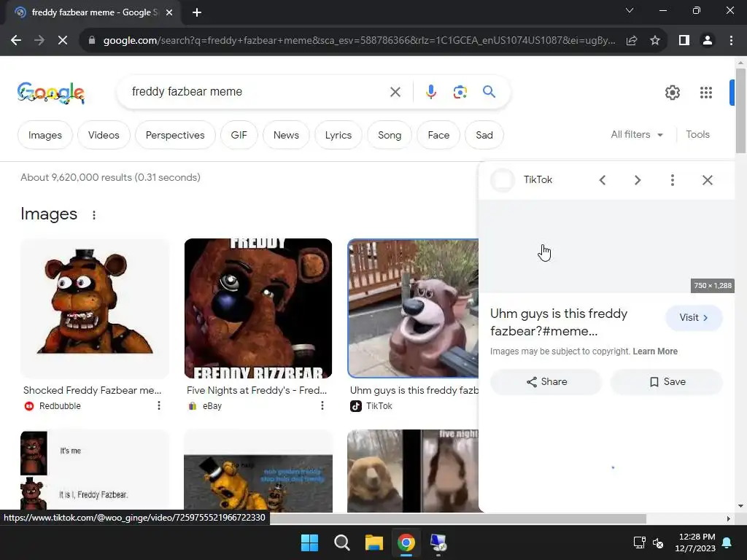Open Google quick settings gear

click(x=672, y=93)
